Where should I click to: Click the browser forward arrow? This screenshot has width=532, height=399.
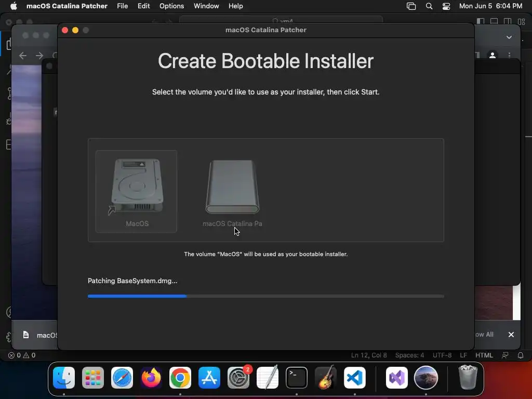pyautogui.click(x=39, y=55)
